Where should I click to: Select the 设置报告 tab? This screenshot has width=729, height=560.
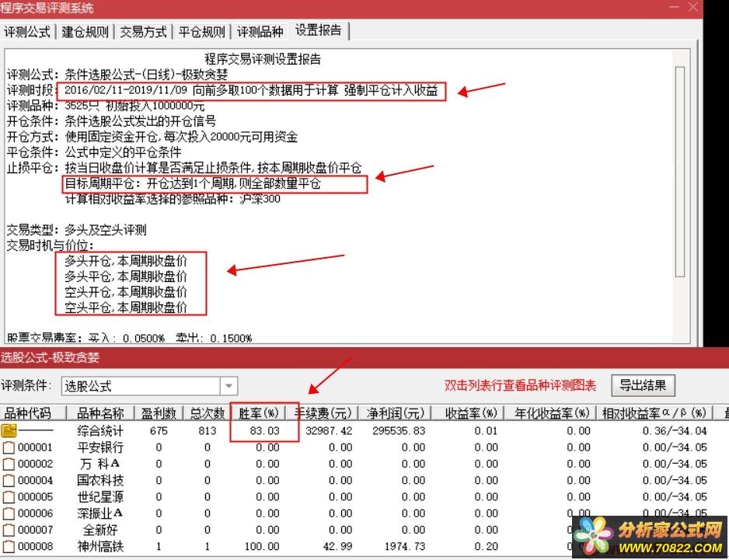click(319, 30)
